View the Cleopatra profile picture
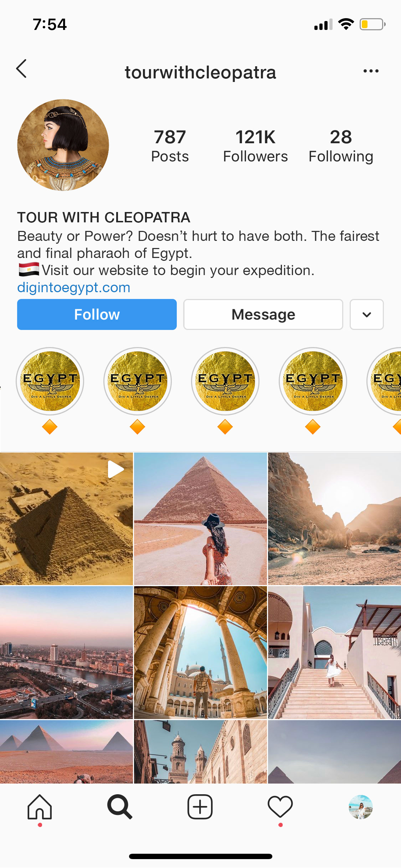The width and height of the screenshot is (401, 868). [x=63, y=145]
